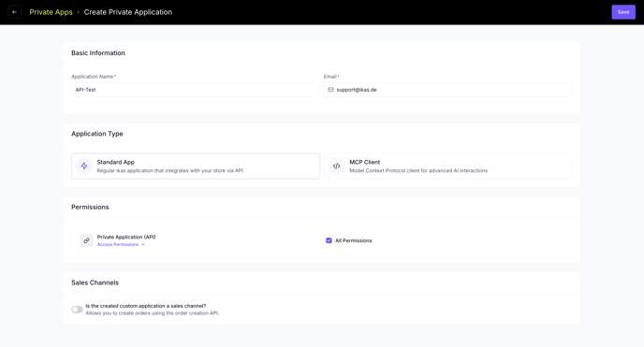Image resolution: width=644 pixels, height=347 pixels.
Task: Click the envelope icon in Email field
Action: click(330, 90)
